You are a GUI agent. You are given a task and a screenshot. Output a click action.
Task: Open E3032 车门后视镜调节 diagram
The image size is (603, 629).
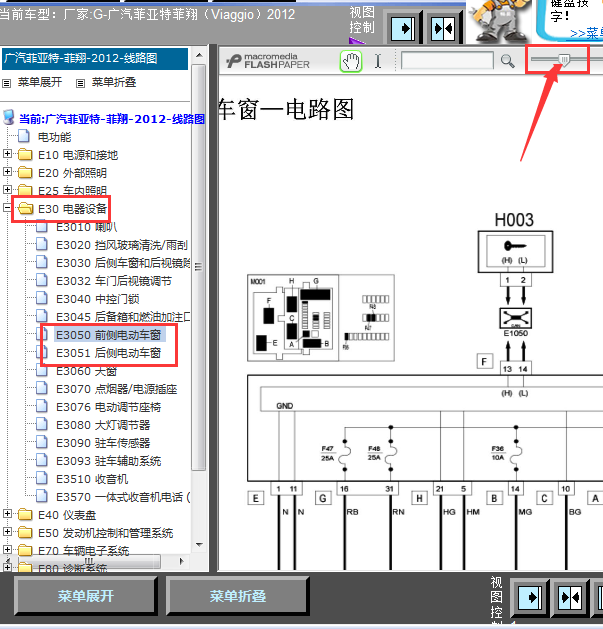(x=114, y=281)
